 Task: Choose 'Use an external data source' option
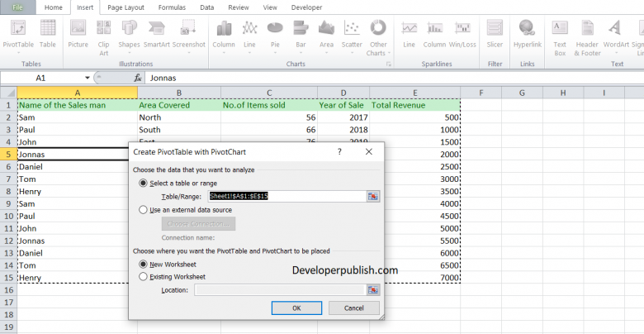pyautogui.click(x=144, y=210)
